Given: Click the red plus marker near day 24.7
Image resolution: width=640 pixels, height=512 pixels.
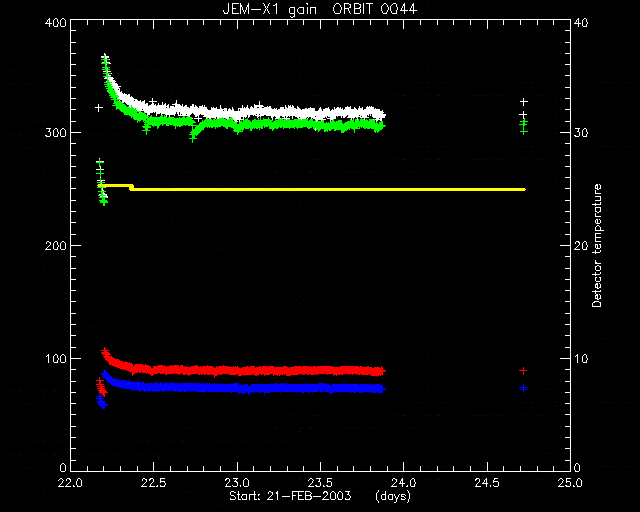Looking at the screenshot, I should tap(523, 371).
